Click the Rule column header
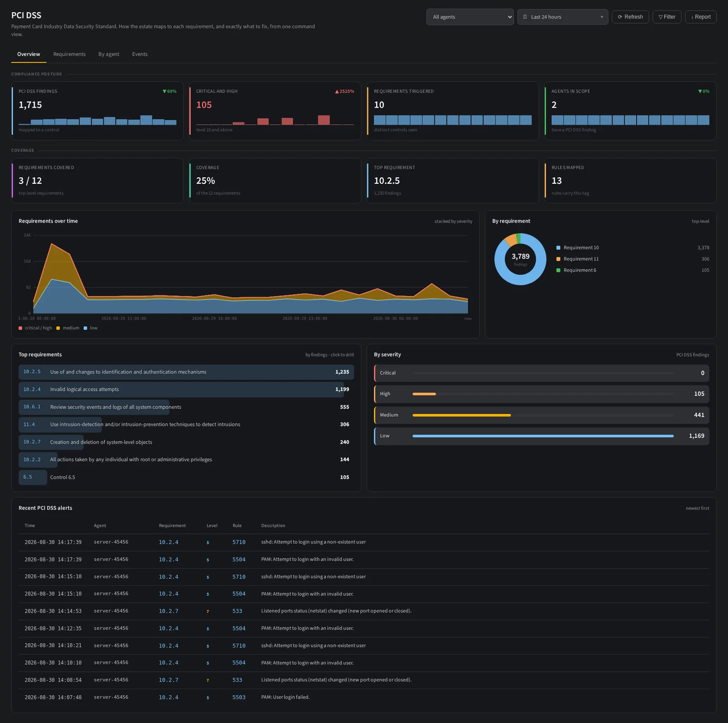This screenshot has height=723, width=728. [237, 526]
